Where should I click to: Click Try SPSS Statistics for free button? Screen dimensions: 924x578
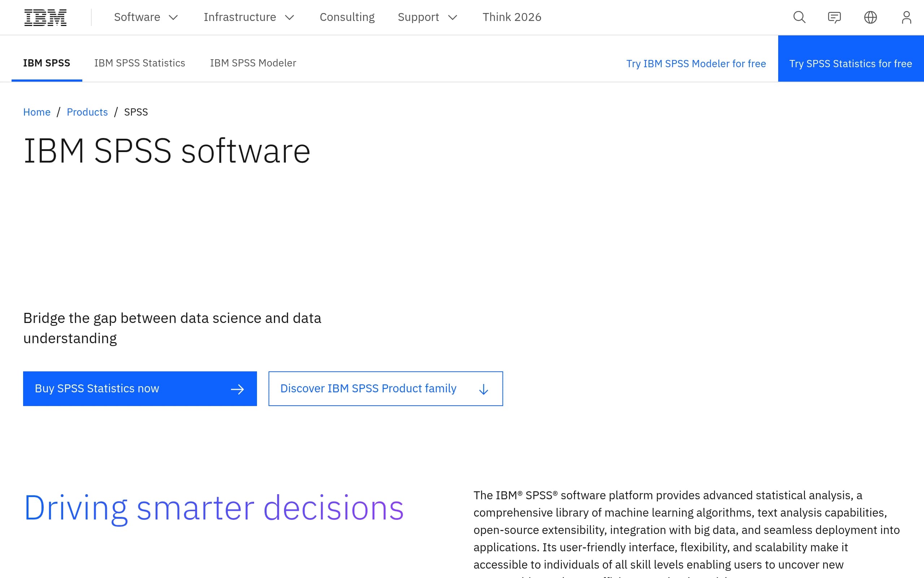(x=851, y=59)
